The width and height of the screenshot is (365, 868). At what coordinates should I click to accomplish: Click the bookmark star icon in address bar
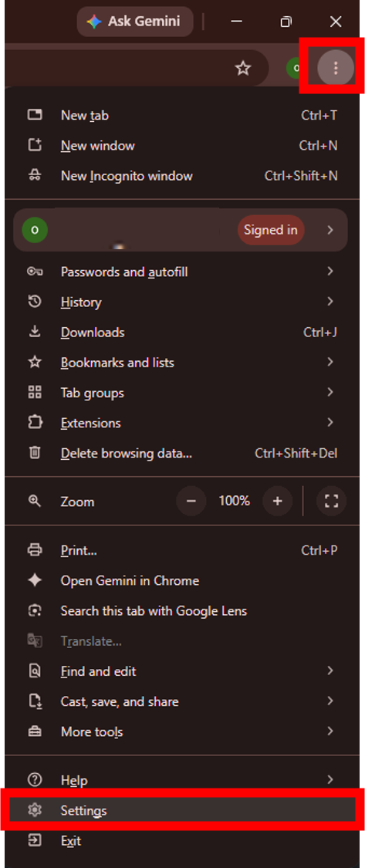[242, 68]
